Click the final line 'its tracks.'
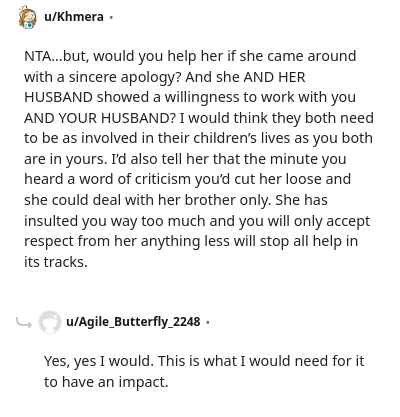This screenshot has width=400, height=417. coord(56,262)
